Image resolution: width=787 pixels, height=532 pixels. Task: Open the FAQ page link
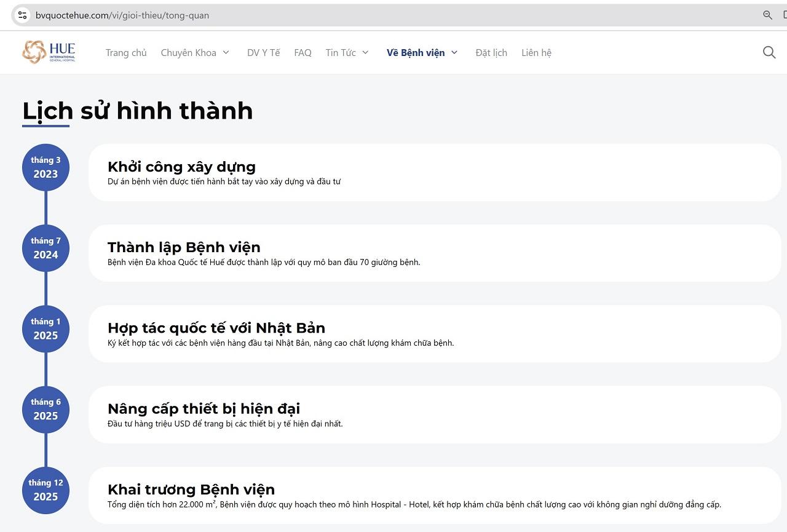coord(303,53)
